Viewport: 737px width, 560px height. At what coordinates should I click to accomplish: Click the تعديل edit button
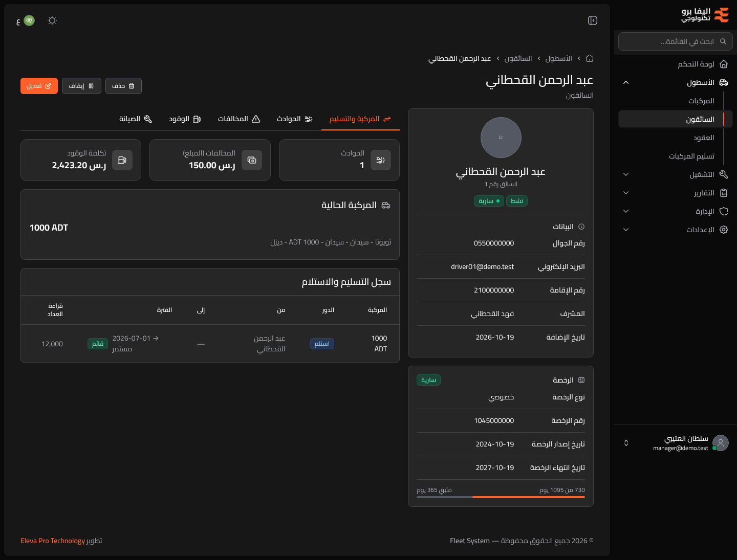pyautogui.click(x=39, y=86)
